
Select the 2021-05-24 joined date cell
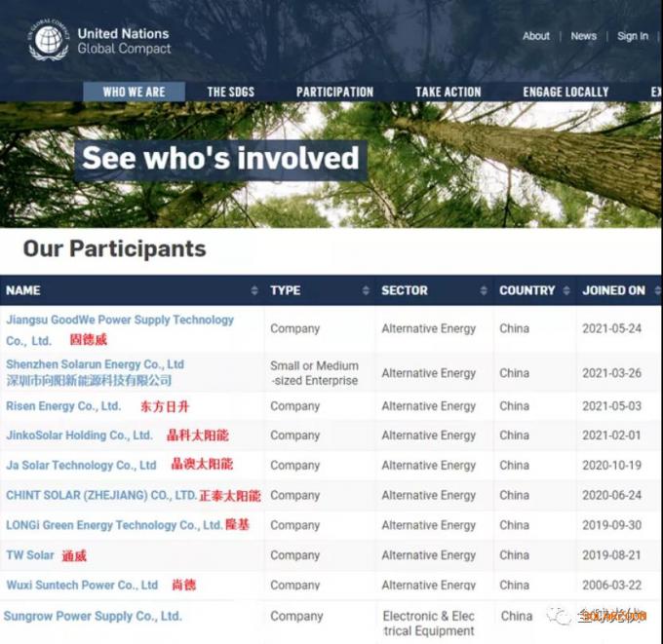click(612, 328)
